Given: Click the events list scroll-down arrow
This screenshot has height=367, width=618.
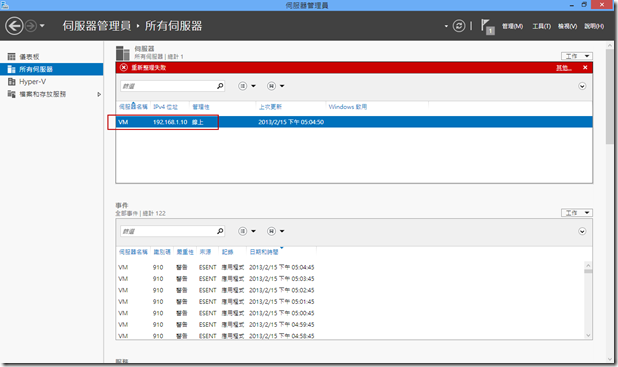Looking at the screenshot, I should pos(588,335).
